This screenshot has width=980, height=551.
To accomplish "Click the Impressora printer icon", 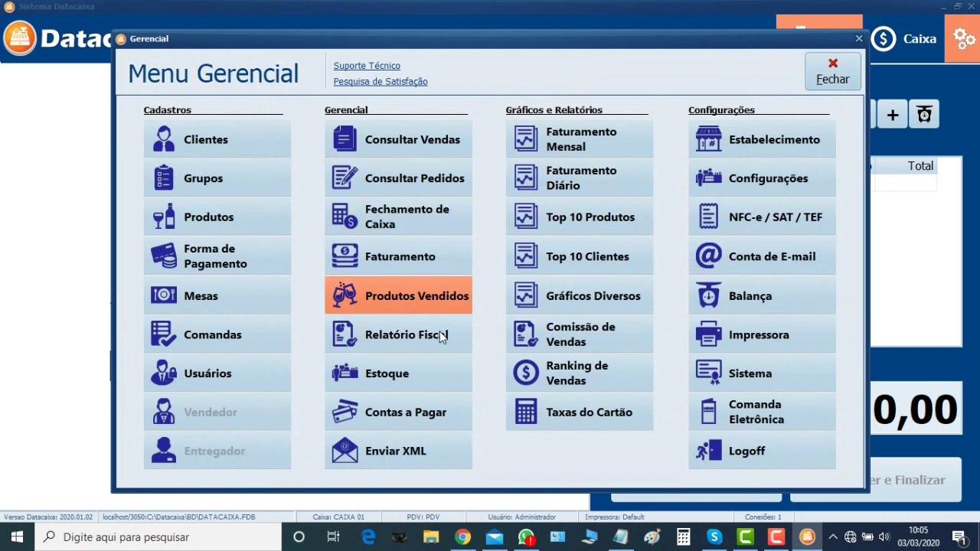I will 708,334.
